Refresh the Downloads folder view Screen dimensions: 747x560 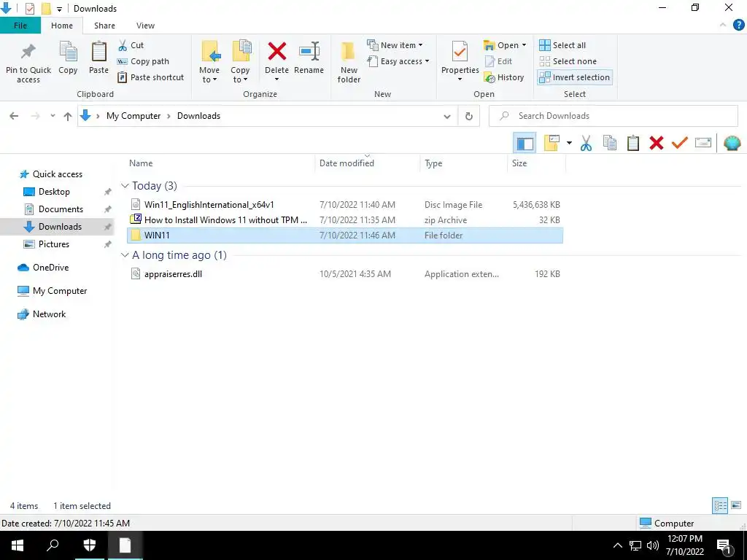click(x=469, y=116)
